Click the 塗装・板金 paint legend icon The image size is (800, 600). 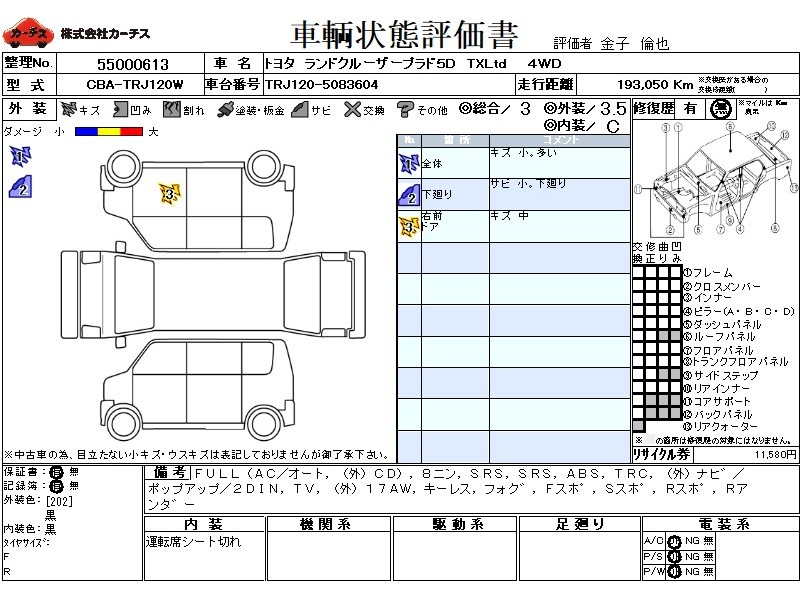coord(225,109)
